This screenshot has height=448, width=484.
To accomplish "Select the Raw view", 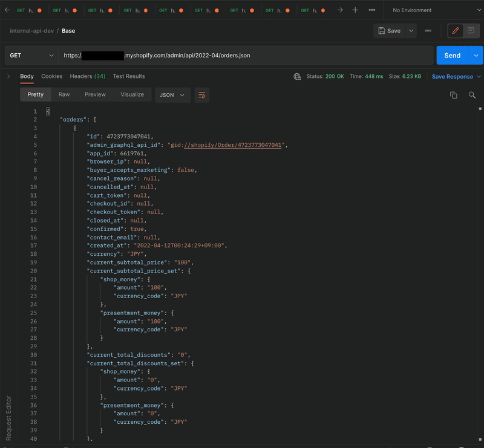I will 64,95.
